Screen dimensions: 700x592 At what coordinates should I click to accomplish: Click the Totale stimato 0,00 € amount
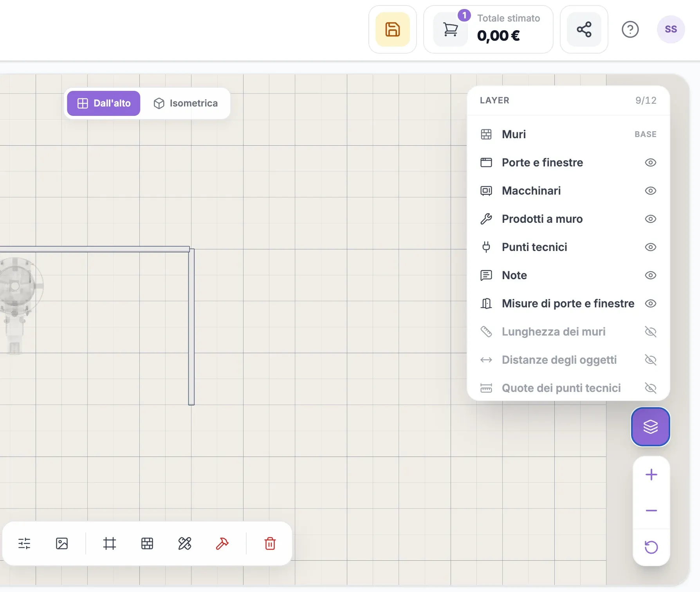click(x=498, y=36)
